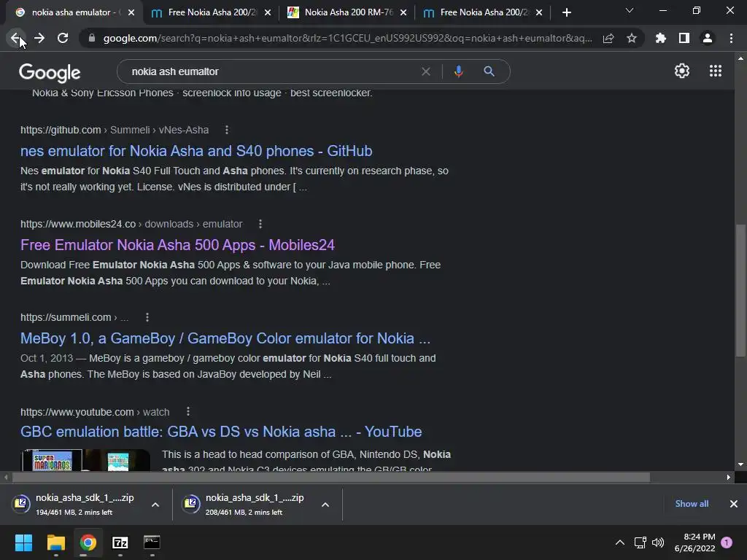
Task: Click the vertical page scrollbar thumb
Action: click(740, 290)
